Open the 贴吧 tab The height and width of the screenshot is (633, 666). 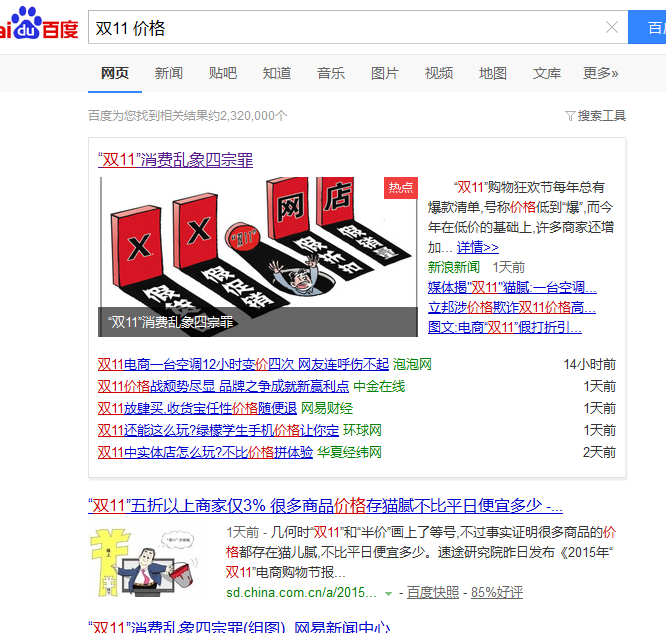(223, 73)
